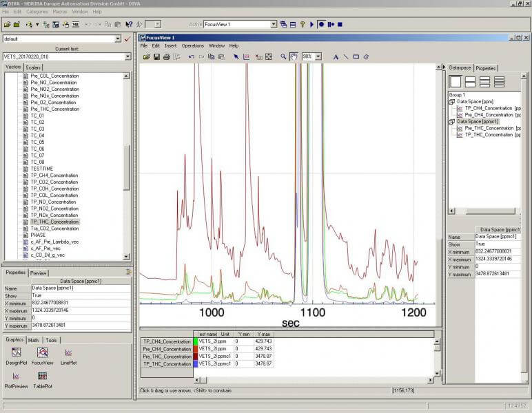Click the expander arrow left of Dataspace tab
Image resolution: width=532 pixels, height=413 pixels.
point(444,67)
